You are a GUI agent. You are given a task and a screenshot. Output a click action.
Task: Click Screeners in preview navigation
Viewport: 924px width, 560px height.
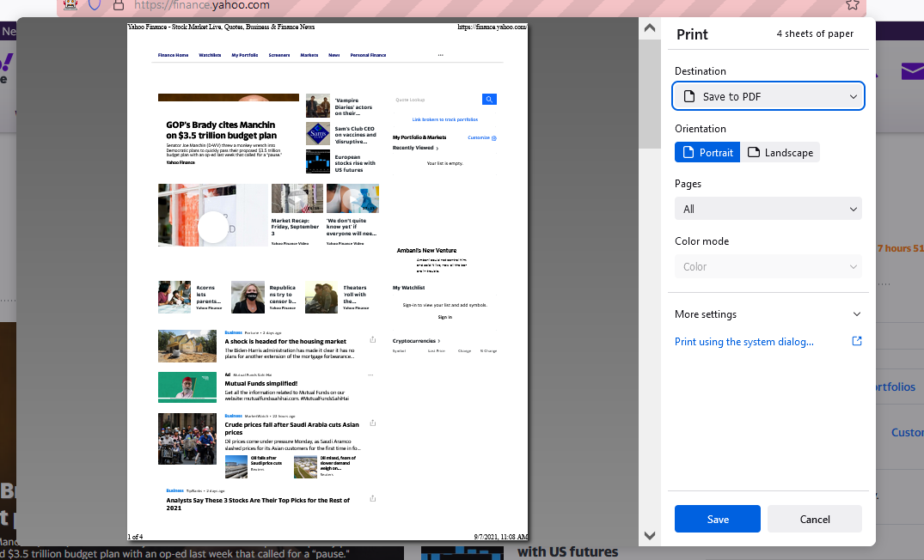(x=279, y=55)
